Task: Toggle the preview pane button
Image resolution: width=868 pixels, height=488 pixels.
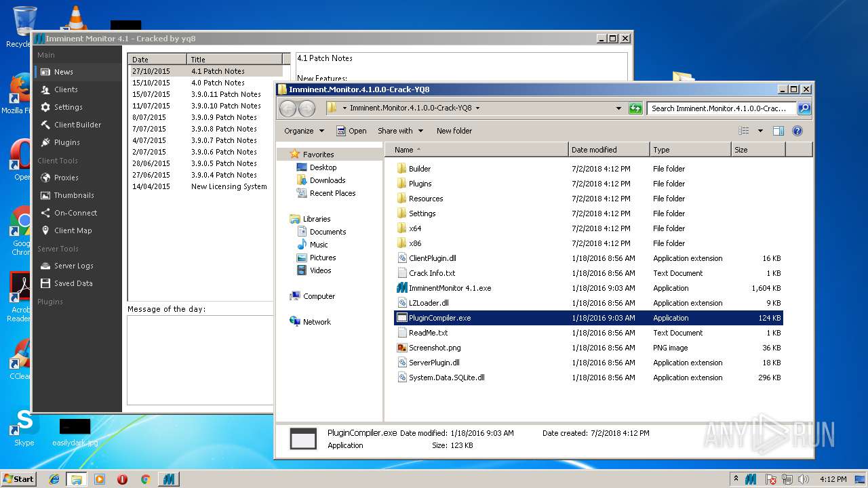Action: pos(778,131)
